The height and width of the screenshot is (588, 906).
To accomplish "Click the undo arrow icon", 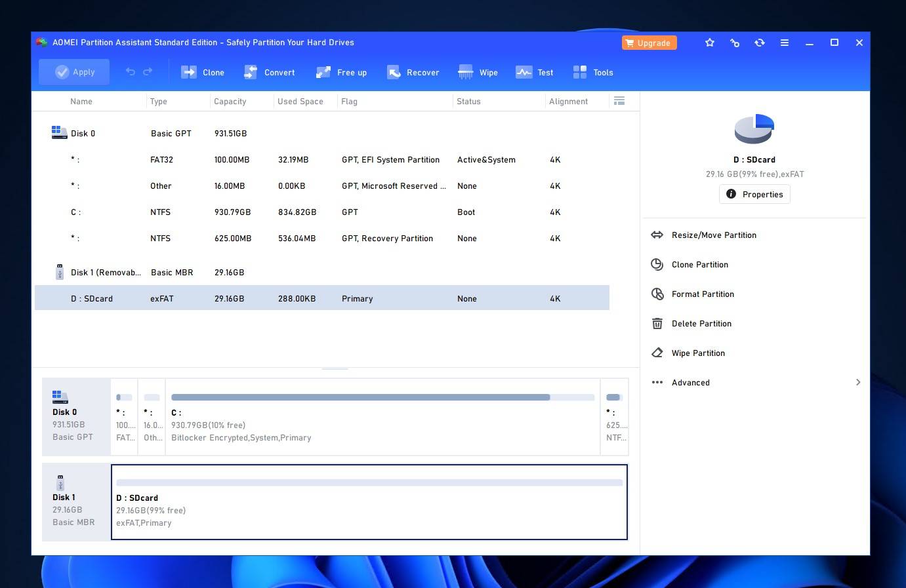I will [130, 72].
